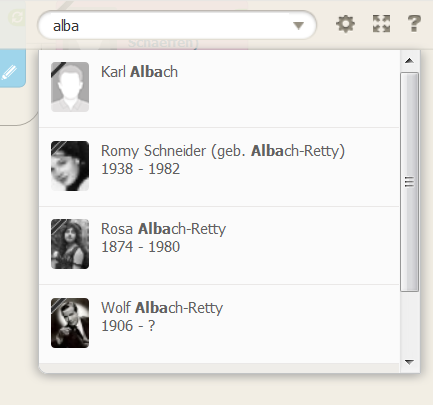
Task: Select Karl Albach from results
Action: 219,88
